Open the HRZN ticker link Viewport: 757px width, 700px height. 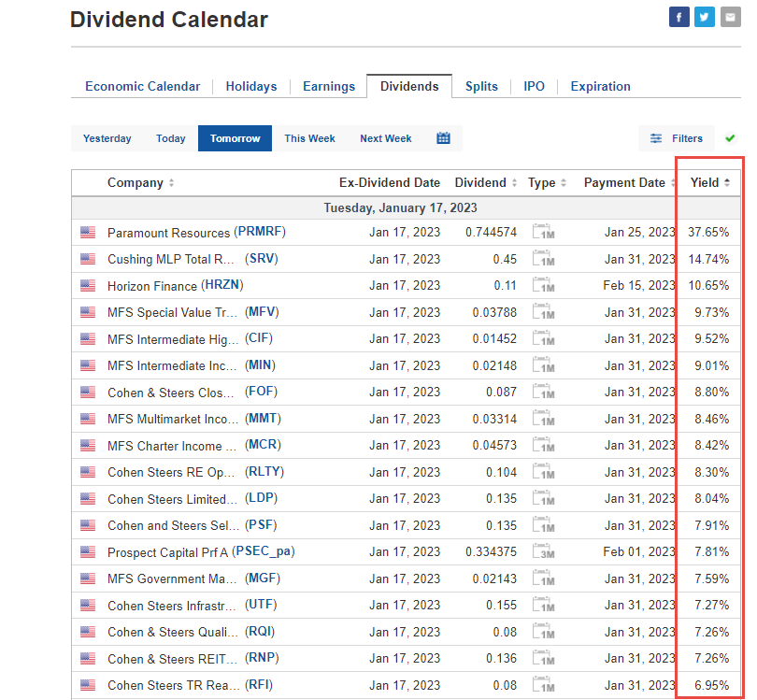[x=222, y=285]
